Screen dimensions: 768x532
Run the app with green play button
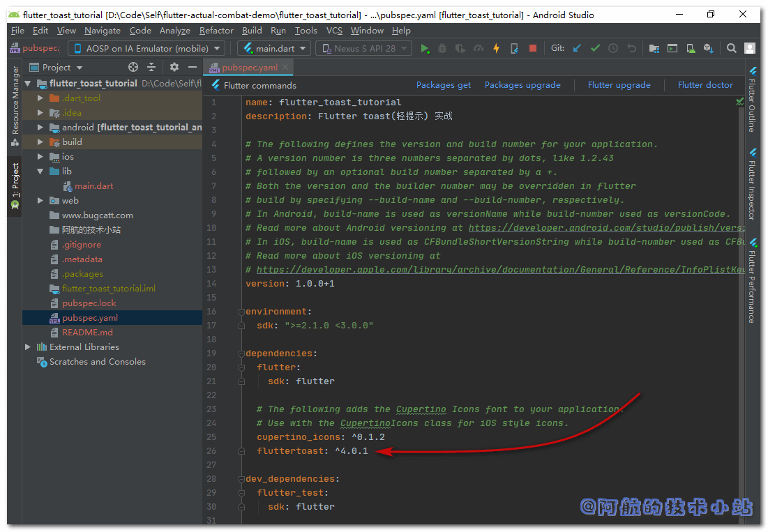coord(425,48)
